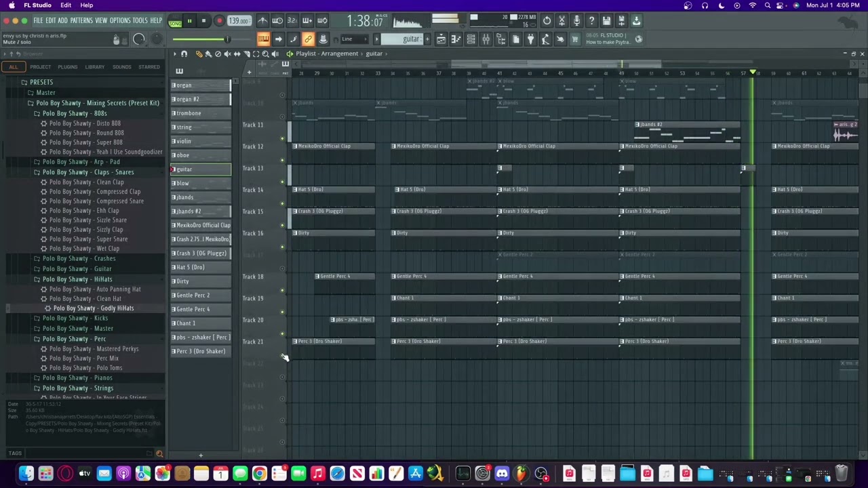Open Discord from the dock
868x488 pixels.
(502, 473)
